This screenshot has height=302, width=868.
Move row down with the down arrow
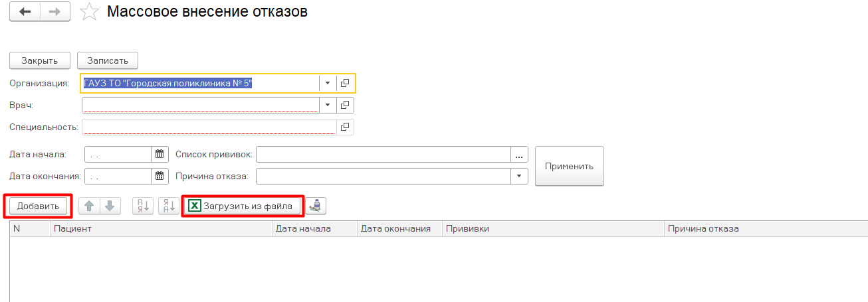click(x=110, y=206)
